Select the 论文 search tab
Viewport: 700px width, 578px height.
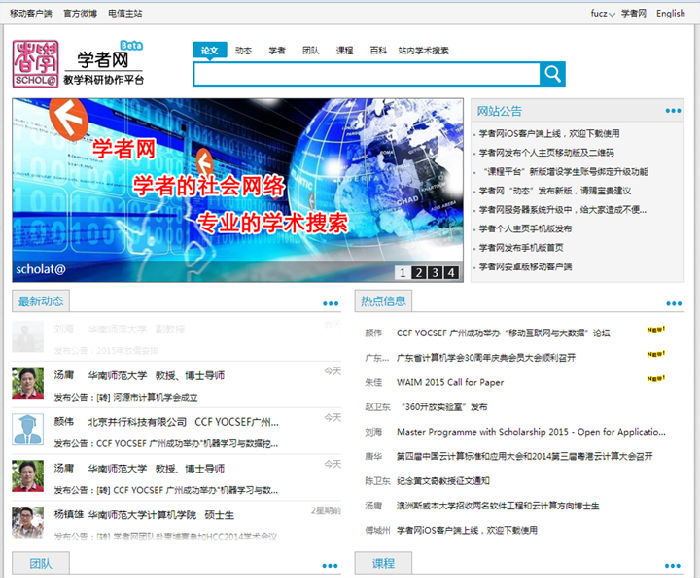[210, 50]
